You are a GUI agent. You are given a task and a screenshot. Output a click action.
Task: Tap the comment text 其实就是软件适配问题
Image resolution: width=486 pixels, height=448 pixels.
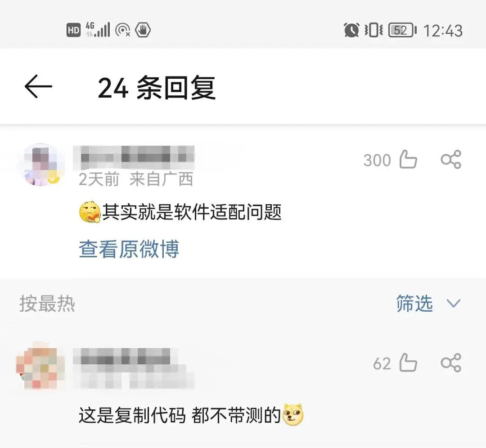pyautogui.click(x=192, y=212)
